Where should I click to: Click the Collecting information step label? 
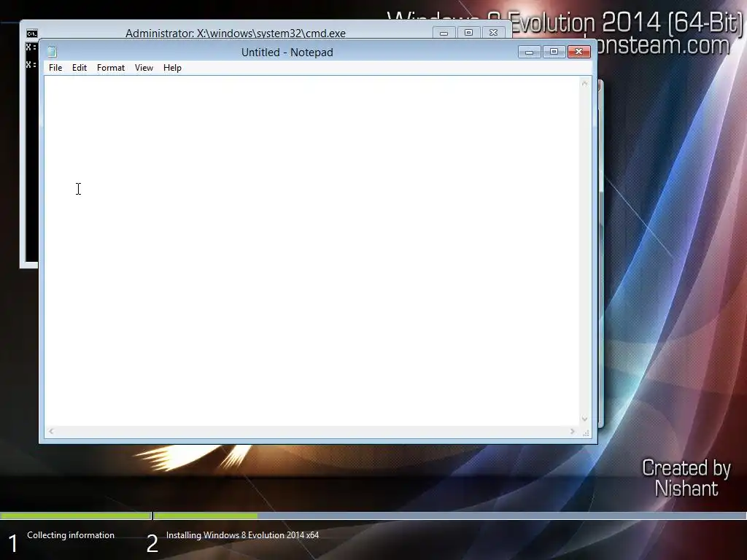click(x=71, y=535)
